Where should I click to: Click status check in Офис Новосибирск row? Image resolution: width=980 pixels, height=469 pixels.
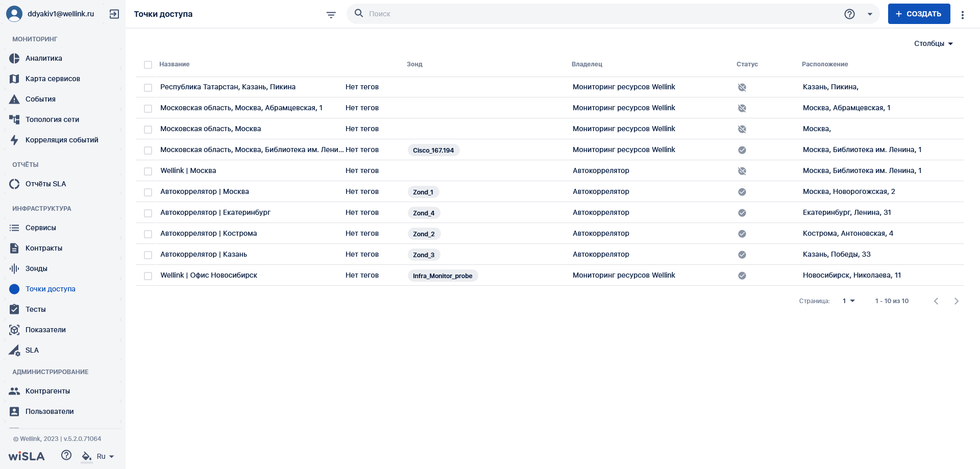pos(742,276)
